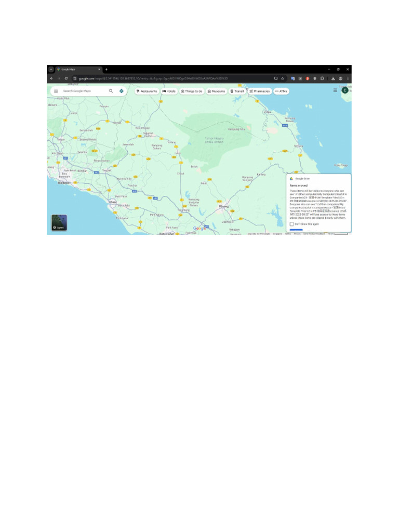
Task: Open the Layers thumbnail
Action: point(59,222)
